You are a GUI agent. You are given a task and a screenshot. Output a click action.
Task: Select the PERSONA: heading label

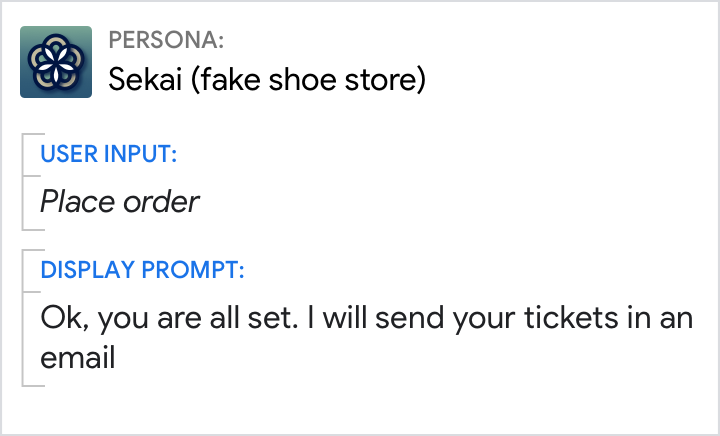pos(166,40)
